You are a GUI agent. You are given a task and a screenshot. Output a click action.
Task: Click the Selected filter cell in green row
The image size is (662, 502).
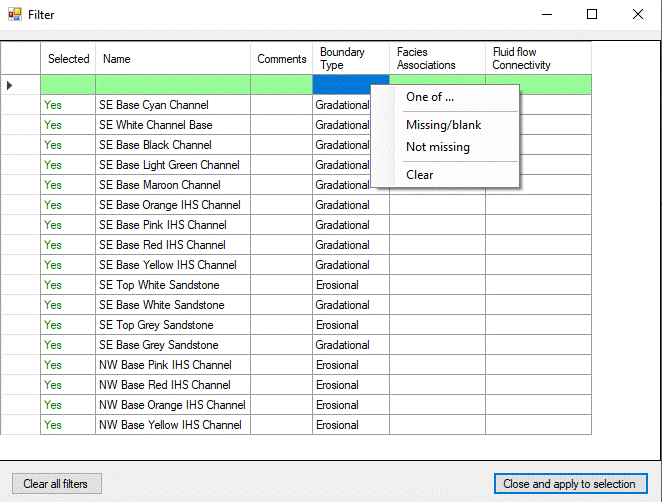point(68,85)
